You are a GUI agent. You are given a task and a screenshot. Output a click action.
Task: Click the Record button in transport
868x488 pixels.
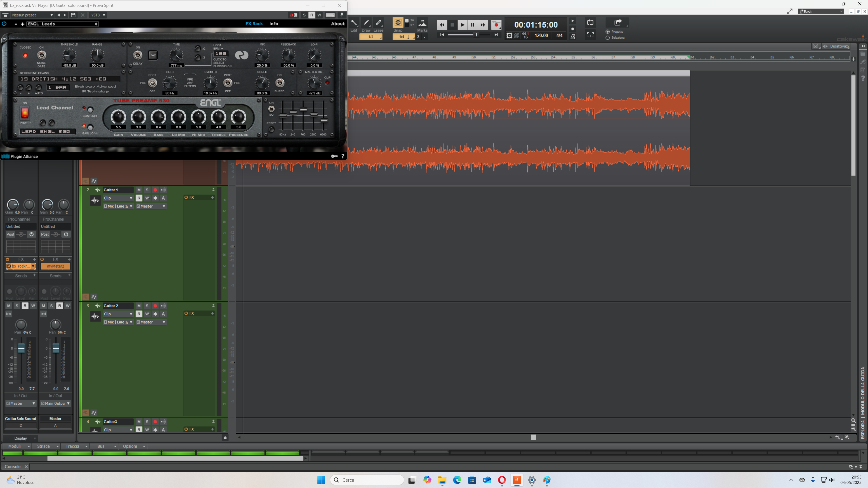tap(496, 25)
